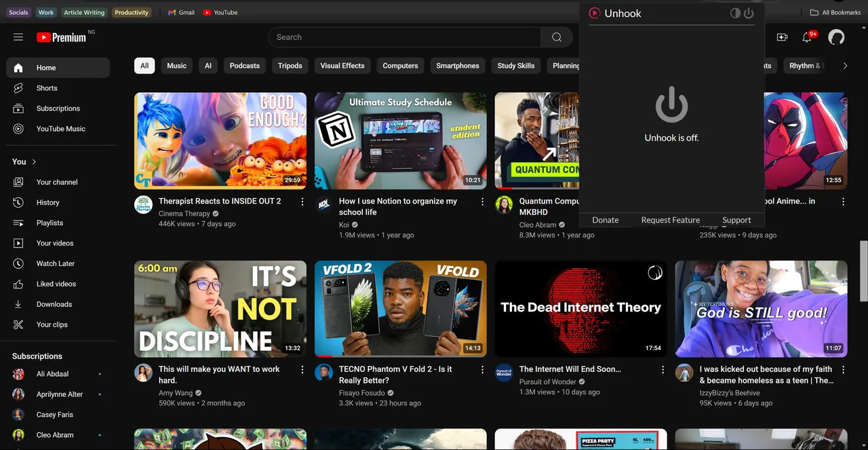Image resolution: width=868 pixels, height=450 pixels.
Task: Open the Article Writing bookmark folder
Action: coord(84,12)
